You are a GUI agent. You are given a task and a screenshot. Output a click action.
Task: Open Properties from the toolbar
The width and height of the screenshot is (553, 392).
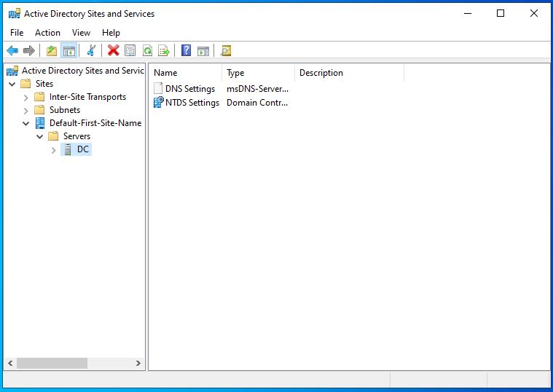point(130,50)
